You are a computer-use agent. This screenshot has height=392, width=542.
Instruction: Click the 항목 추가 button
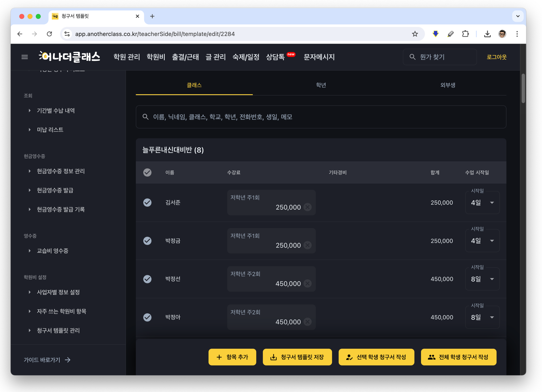click(x=232, y=357)
